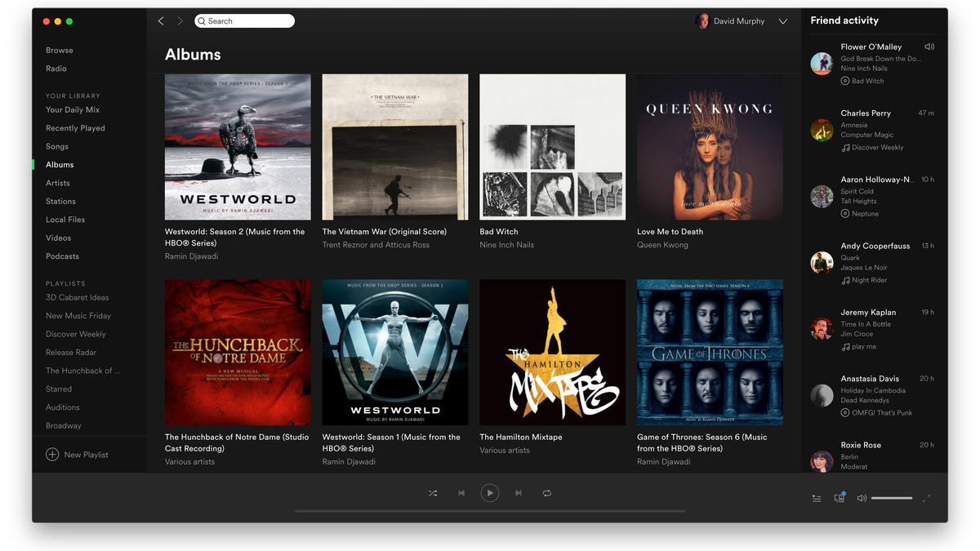The image size is (980, 551).
Task: Toggle repeat mode
Action: 547,493
